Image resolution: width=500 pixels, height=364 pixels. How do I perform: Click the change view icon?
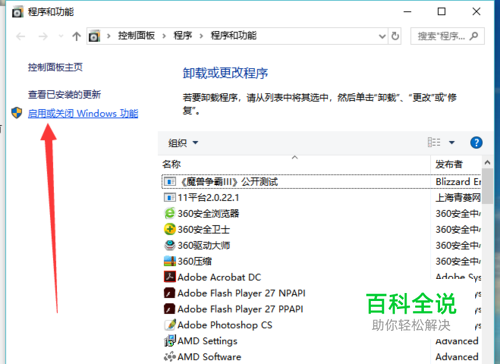(x=434, y=142)
